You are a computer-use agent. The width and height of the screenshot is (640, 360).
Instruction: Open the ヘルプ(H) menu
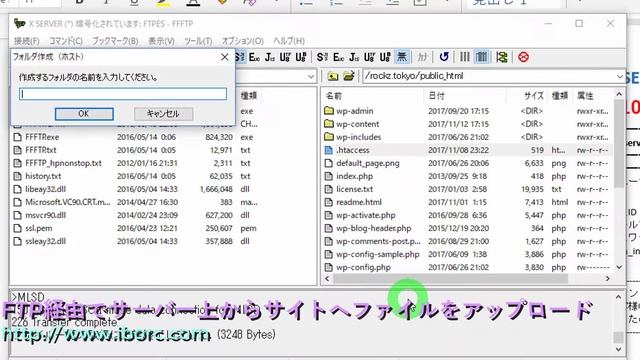[289, 41]
